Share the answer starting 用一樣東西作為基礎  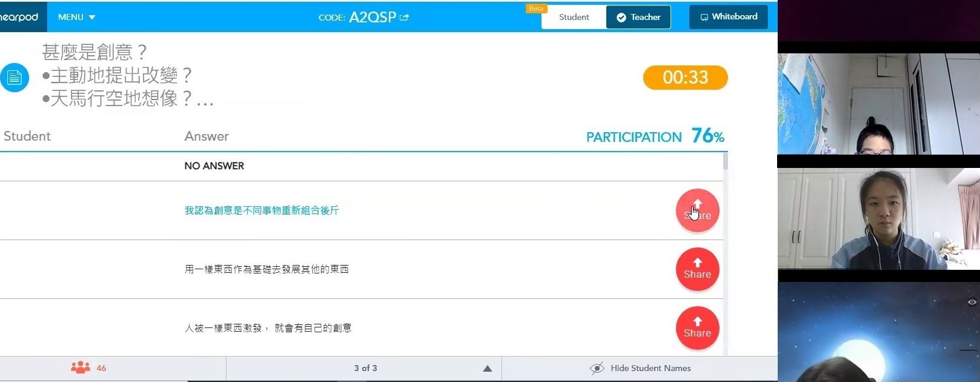click(x=697, y=269)
